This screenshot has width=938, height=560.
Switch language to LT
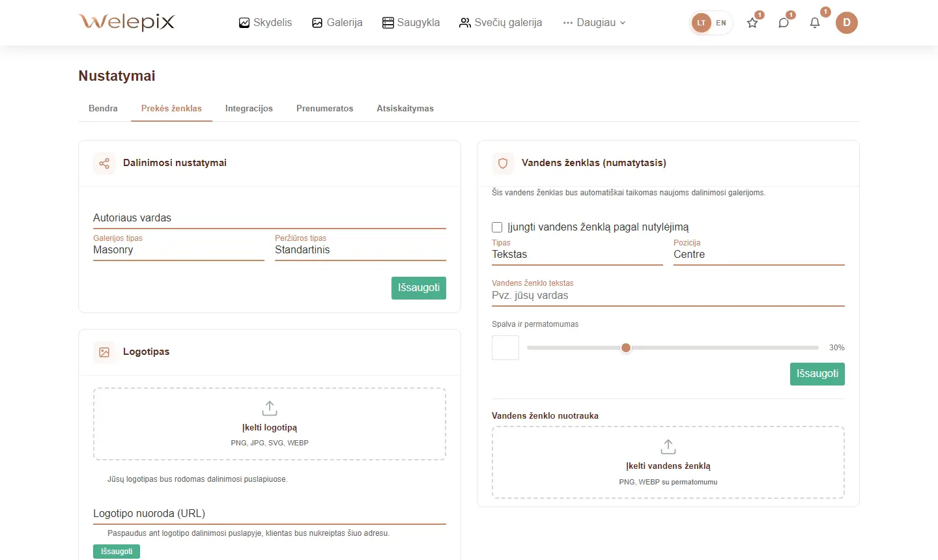point(702,23)
